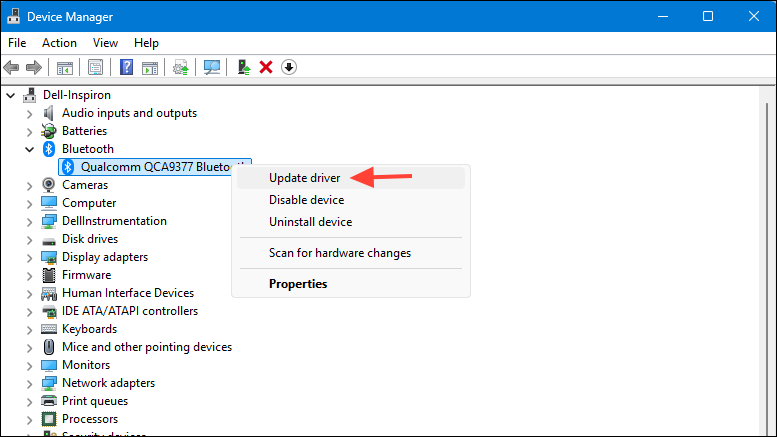The width and height of the screenshot is (777, 437).
Task: Expand the Monitors category chevron
Action: coord(30,366)
